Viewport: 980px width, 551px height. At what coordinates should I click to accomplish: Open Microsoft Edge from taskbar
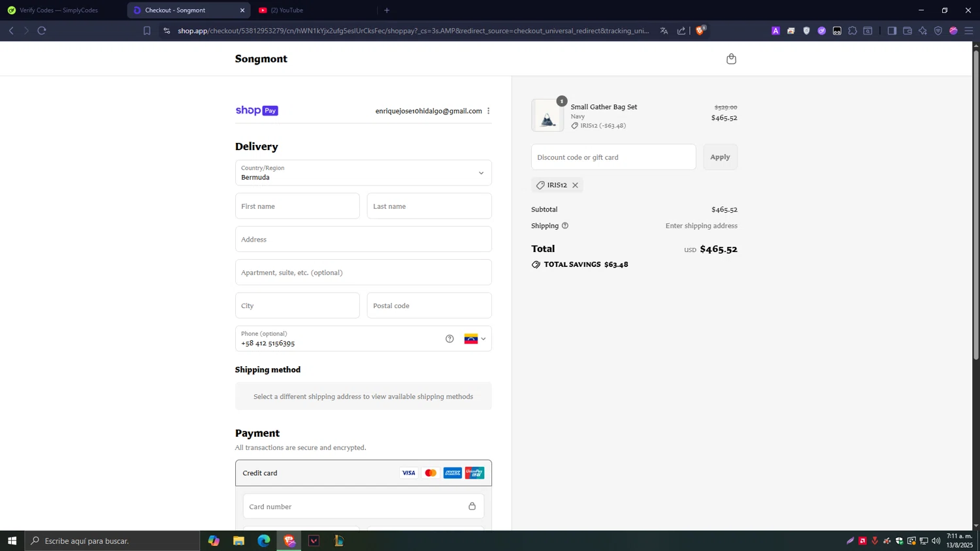(x=263, y=541)
